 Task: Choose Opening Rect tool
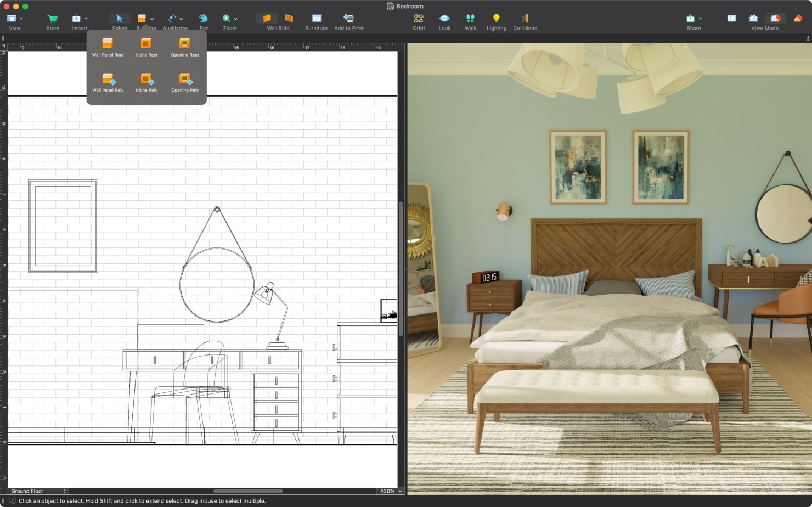(185, 47)
